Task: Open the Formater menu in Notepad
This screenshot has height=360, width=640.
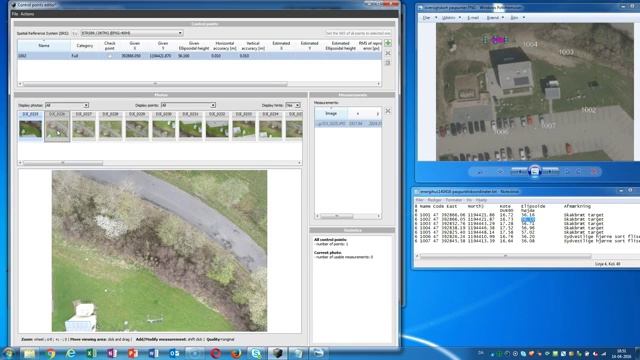Action: (x=453, y=200)
